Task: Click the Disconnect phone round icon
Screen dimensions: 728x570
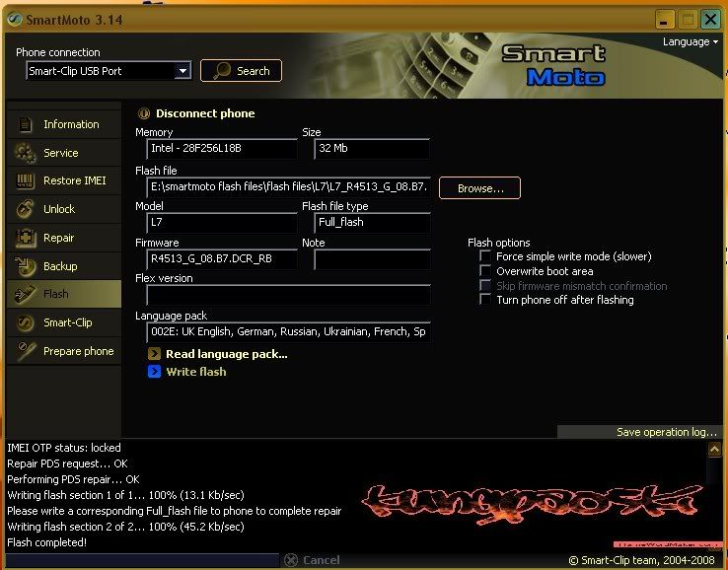Action: [144, 113]
